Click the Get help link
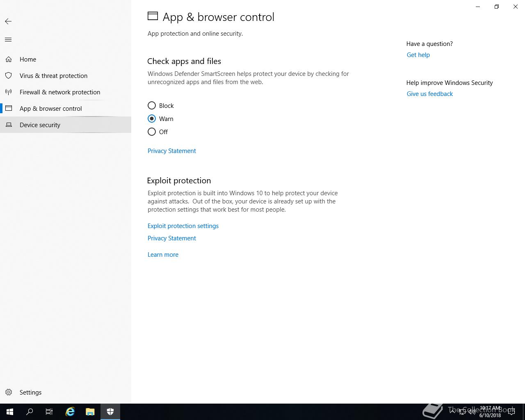This screenshot has width=525, height=420. 418,55
